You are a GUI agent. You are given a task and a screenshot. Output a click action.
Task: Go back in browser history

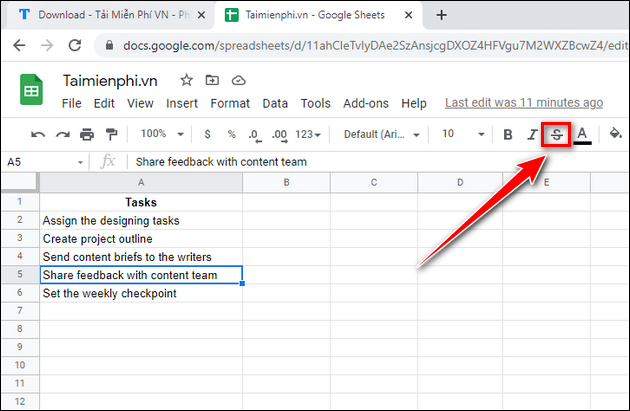(x=19, y=45)
